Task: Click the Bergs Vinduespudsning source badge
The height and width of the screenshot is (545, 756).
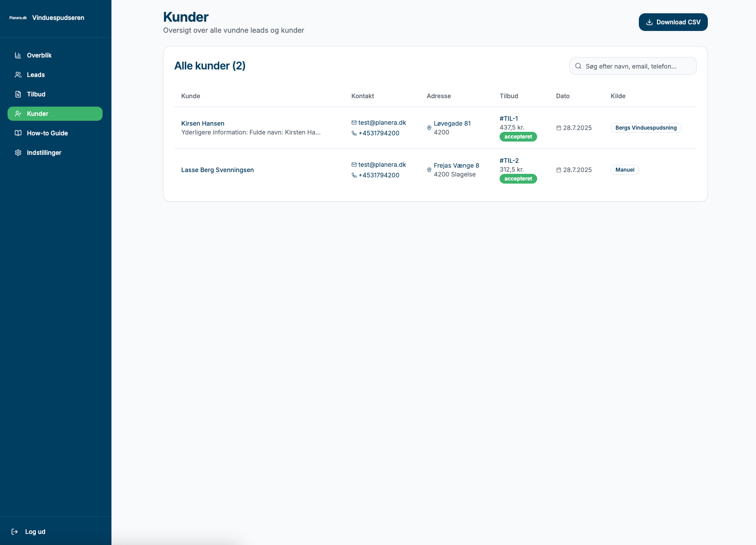Action: [x=646, y=128]
